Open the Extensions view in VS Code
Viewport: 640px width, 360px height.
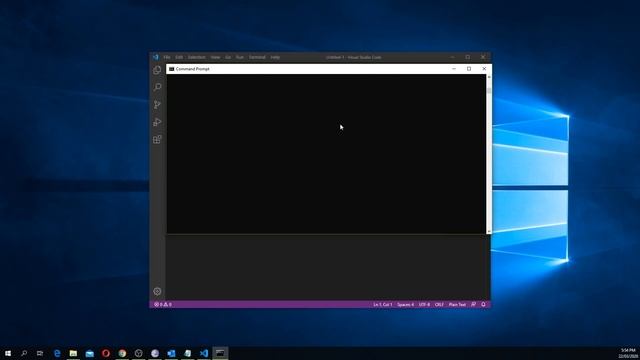pos(157,139)
